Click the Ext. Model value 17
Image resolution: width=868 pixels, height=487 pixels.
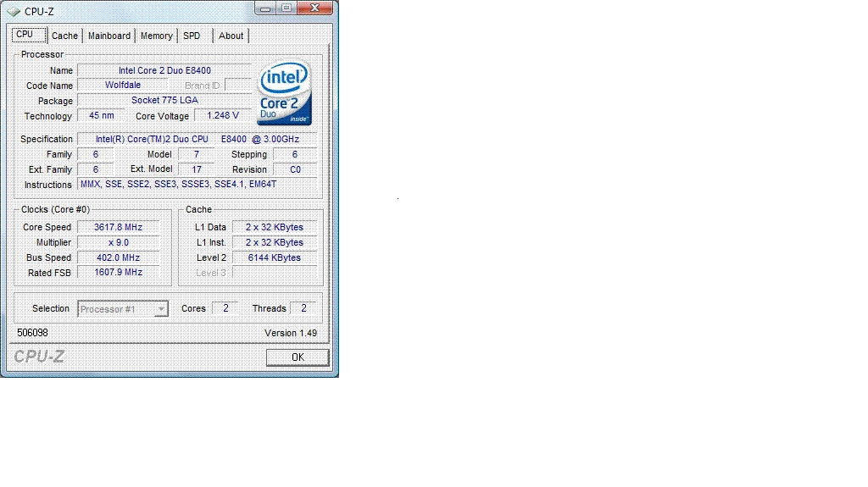pos(197,170)
